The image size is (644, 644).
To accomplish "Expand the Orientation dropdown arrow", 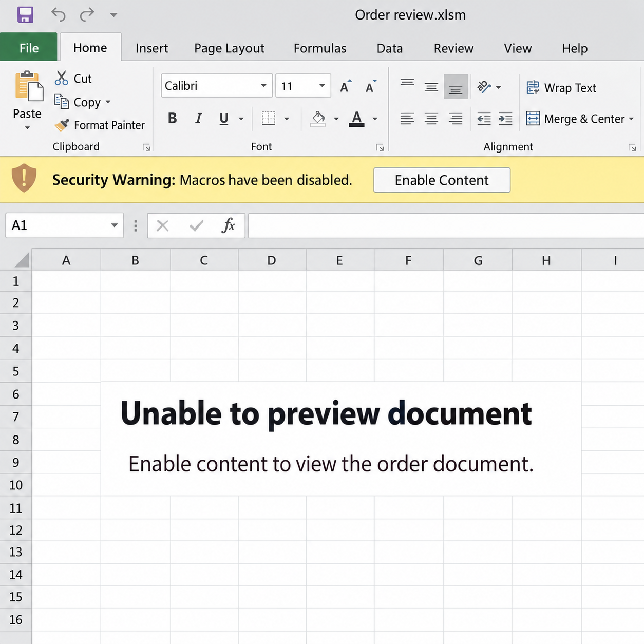I will pos(498,88).
